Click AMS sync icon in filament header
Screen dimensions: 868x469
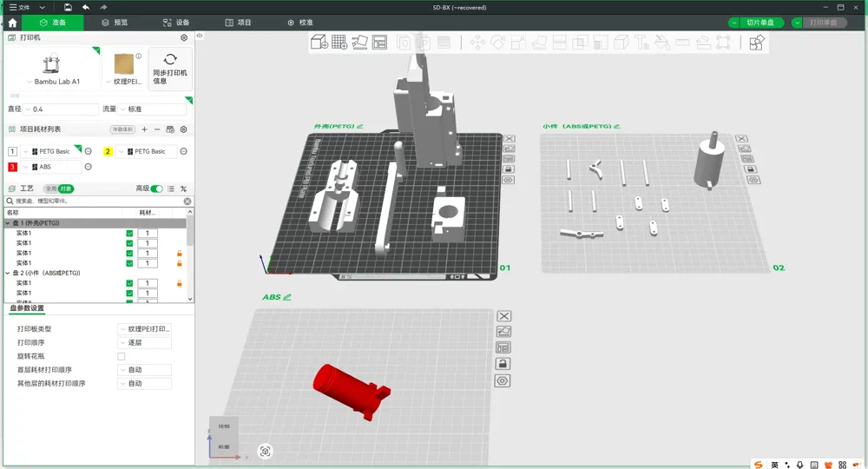[x=170, y=129]
